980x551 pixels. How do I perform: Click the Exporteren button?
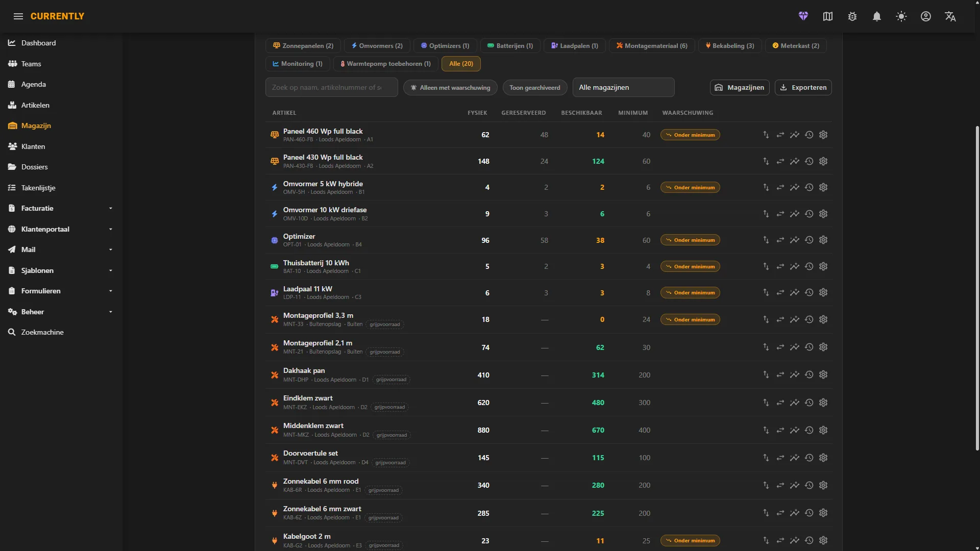(803, 87)
